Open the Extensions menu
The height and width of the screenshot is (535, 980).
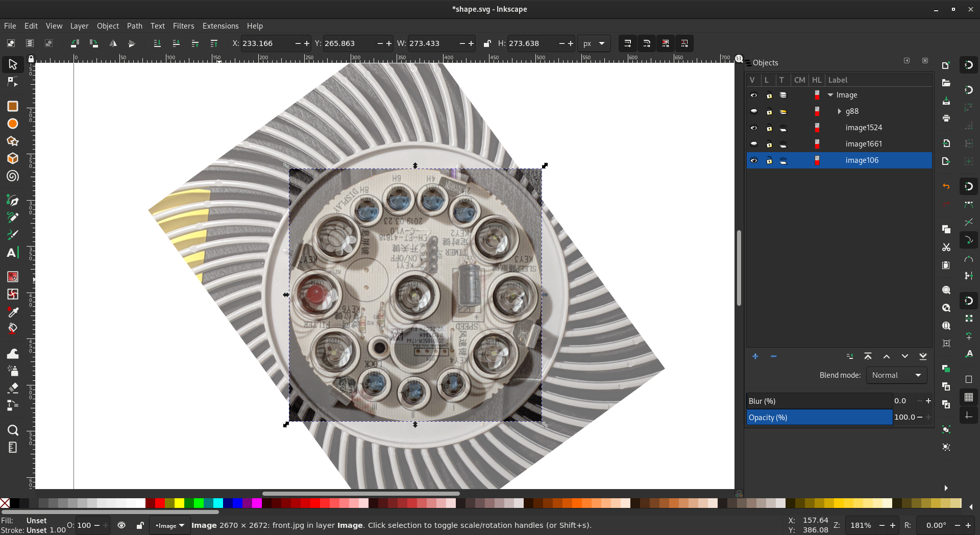tap(220, 26)
